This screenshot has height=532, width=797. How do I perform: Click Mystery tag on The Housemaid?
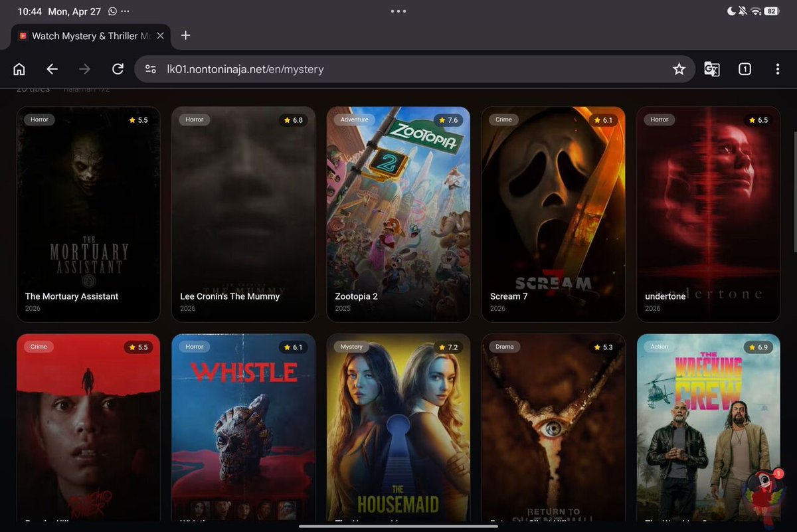(x=351, y=347)
